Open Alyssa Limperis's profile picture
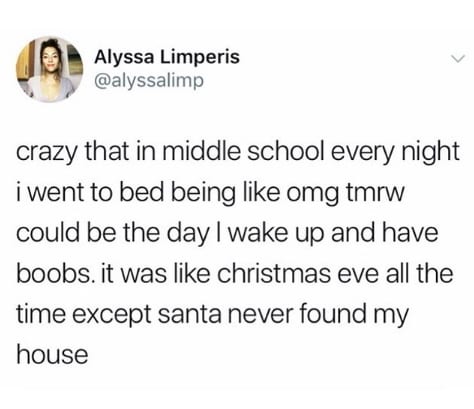 (x=49, y=69)
